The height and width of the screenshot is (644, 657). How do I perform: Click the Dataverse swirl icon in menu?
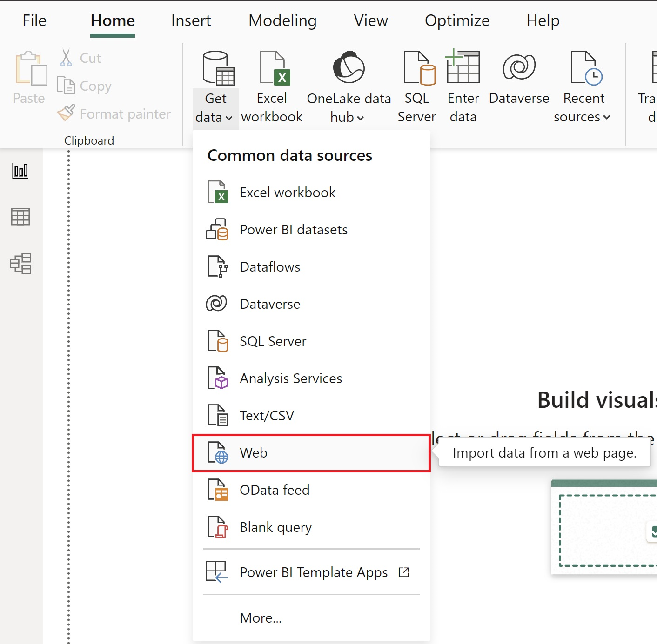(x=216, y=304)
